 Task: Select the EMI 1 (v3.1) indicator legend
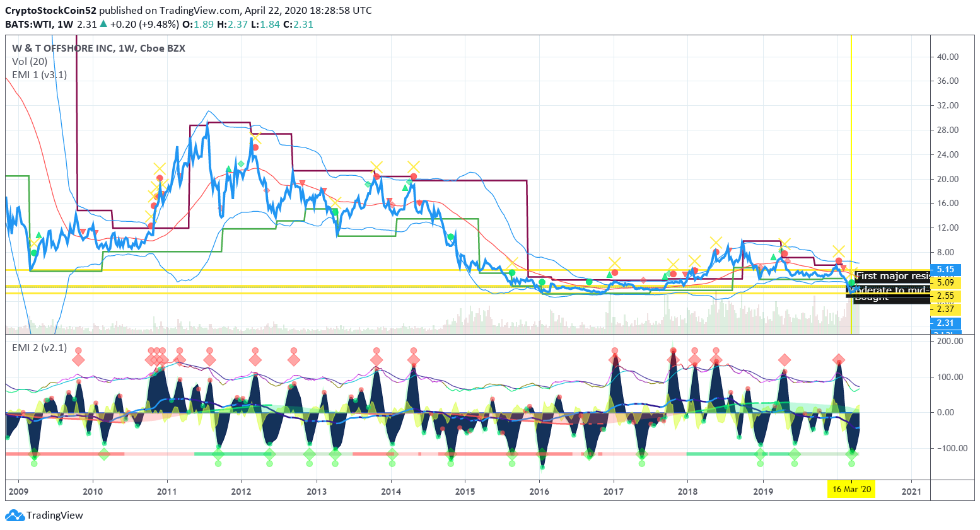39,75
